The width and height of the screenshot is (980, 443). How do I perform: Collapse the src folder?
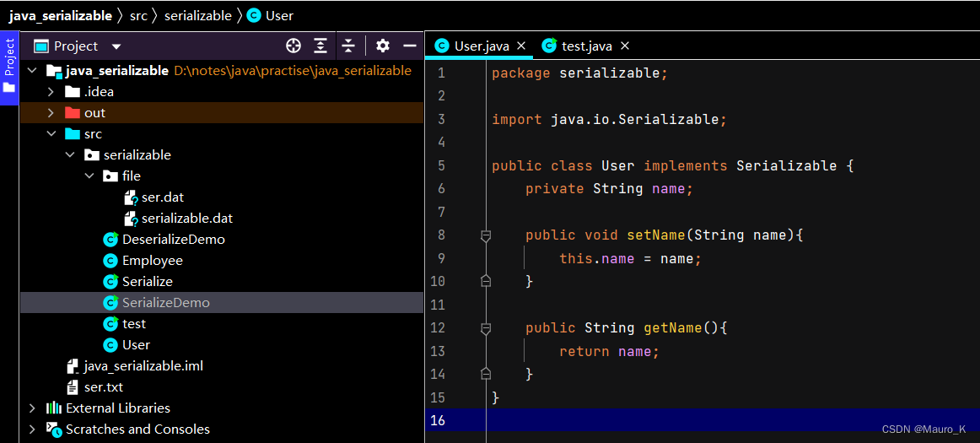(x=51, y=134)
